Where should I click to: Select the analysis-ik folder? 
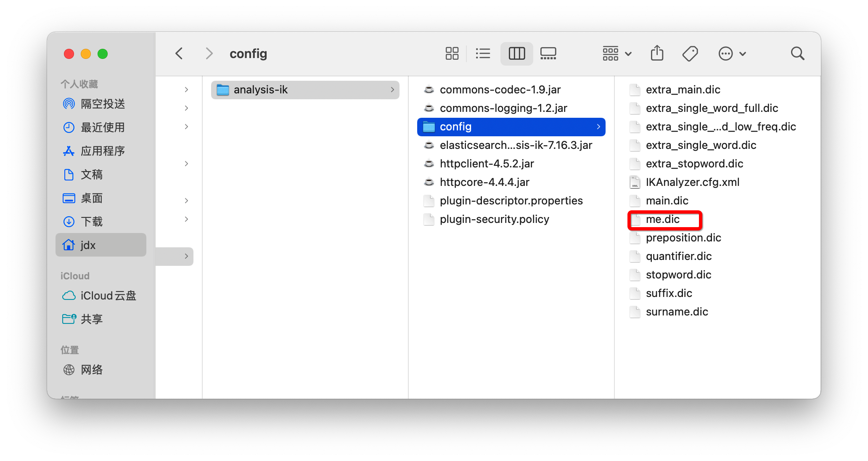point(305,90)
